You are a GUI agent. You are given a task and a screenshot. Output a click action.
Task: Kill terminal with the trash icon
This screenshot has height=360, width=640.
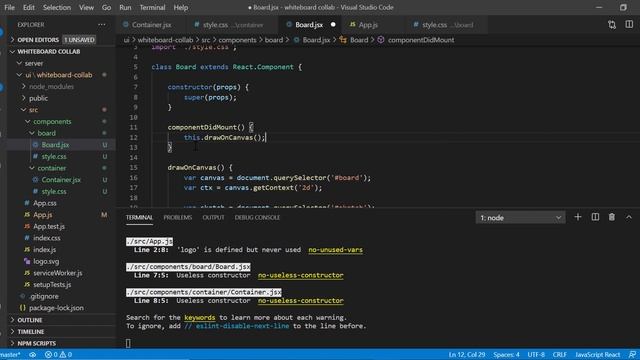(611, 217)
